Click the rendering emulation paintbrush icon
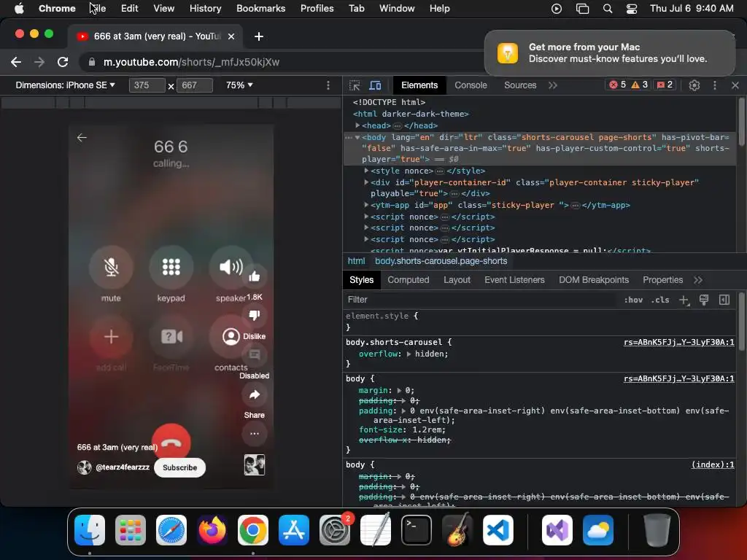 (x=704, y=300)
